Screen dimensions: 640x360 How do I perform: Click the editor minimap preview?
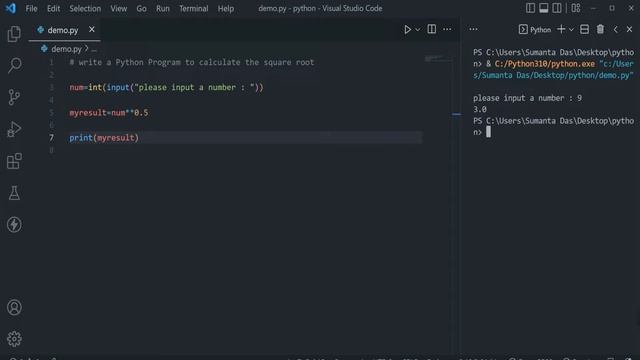click(x=437, y=59)
